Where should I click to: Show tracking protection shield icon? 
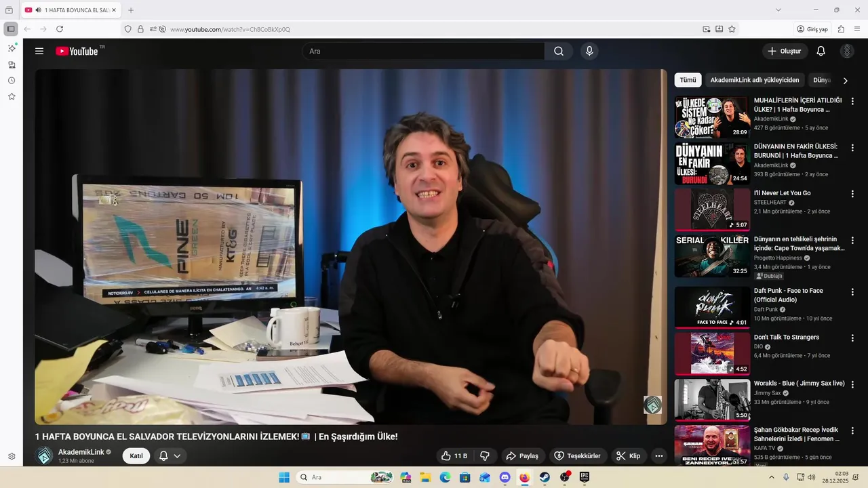(127, 29)
